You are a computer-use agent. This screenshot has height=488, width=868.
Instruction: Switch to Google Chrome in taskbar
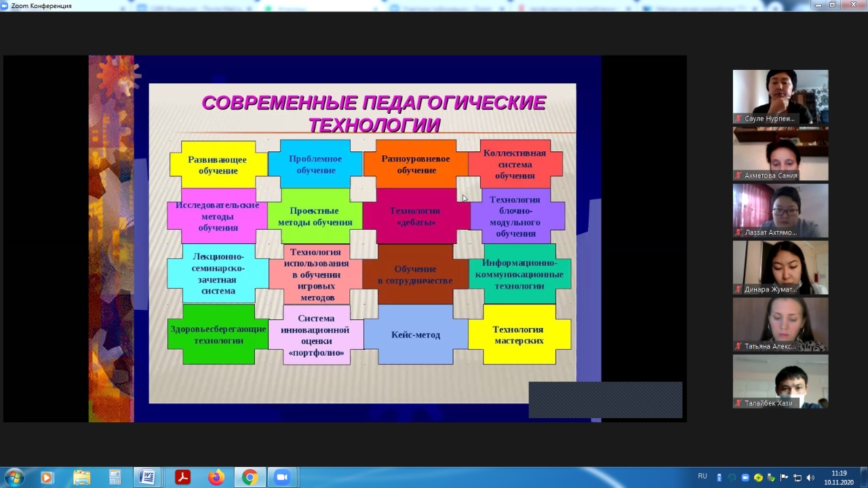250,477
